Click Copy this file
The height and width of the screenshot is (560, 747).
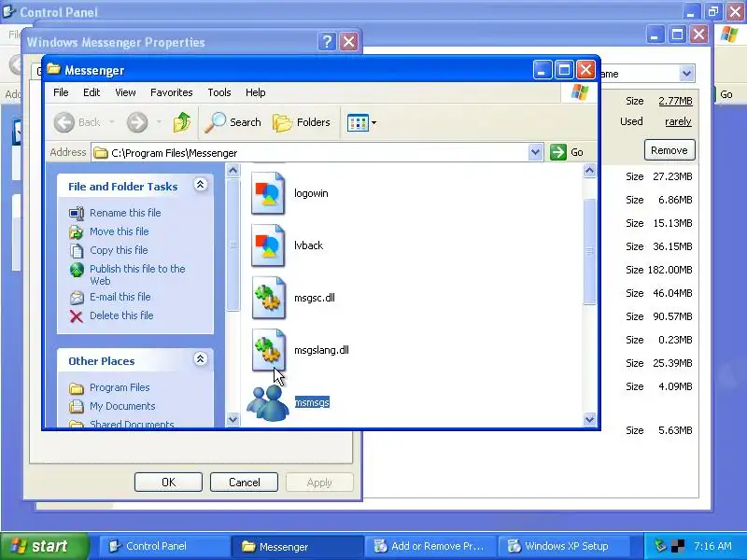point(119,250)
